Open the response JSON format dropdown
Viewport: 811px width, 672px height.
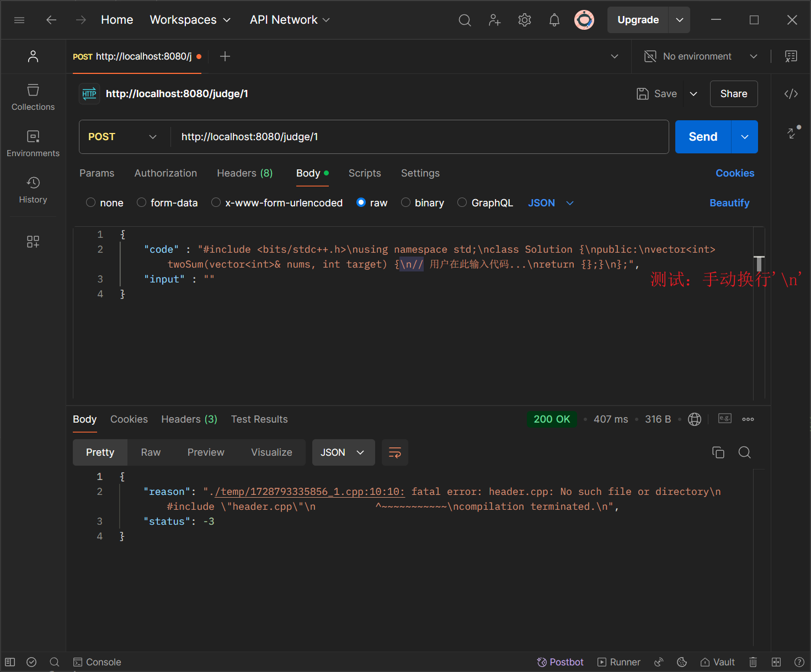click(x=343, y=452)
